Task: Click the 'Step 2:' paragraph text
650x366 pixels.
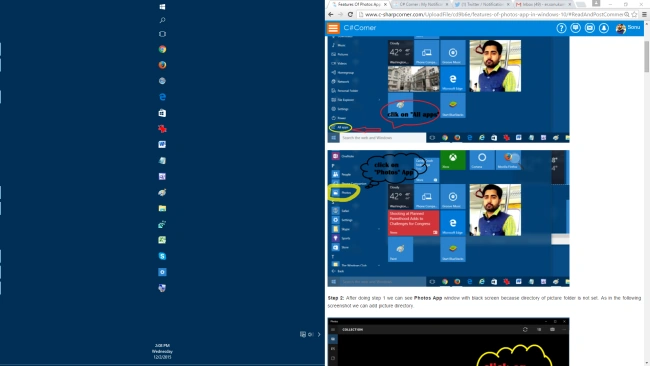Action: tap(484, 302)
